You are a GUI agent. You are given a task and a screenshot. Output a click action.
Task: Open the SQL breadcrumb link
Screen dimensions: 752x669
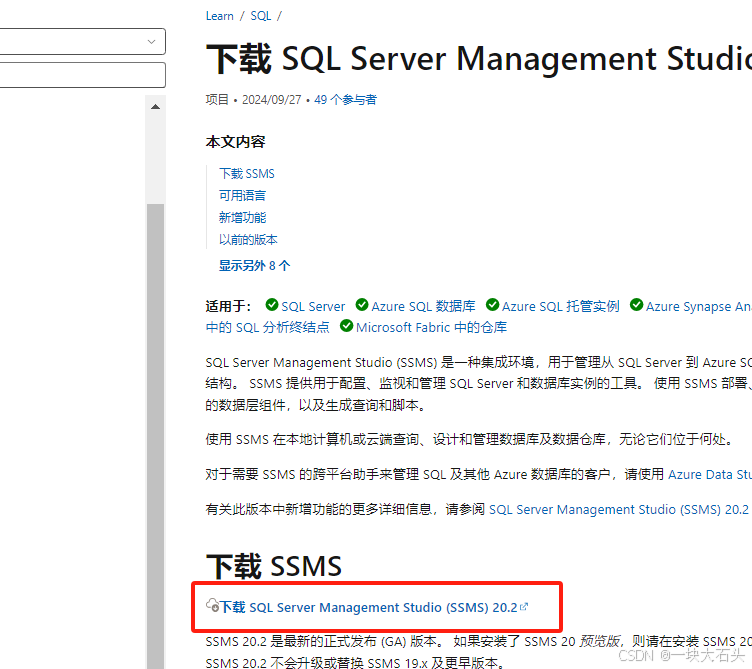260,16
